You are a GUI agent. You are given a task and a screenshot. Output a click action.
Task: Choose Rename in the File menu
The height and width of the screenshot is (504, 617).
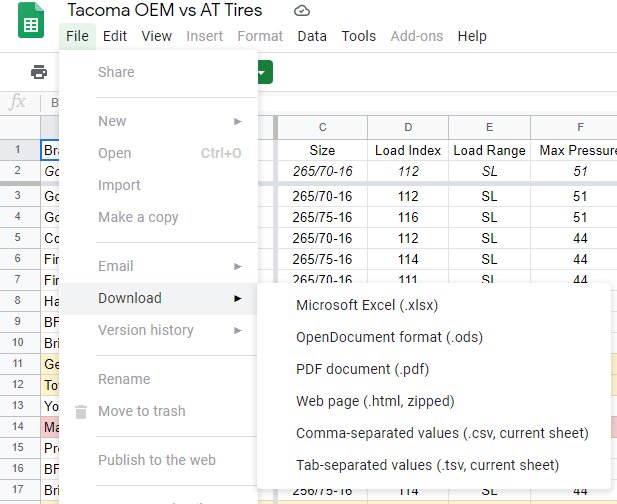click(x=158, y=379)
